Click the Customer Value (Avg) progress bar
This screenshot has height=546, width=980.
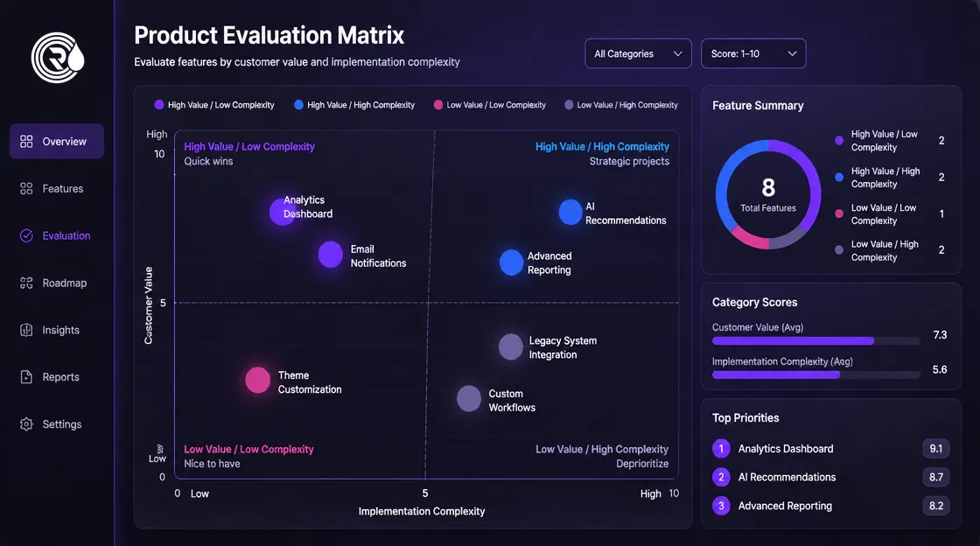(816, 341)
